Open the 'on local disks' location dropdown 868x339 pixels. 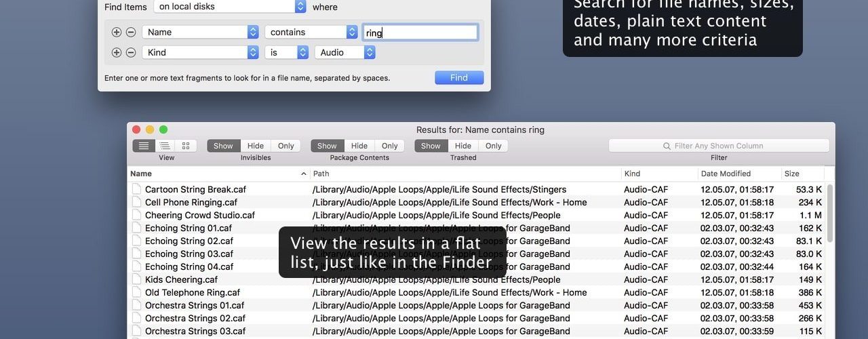(230, 7)
